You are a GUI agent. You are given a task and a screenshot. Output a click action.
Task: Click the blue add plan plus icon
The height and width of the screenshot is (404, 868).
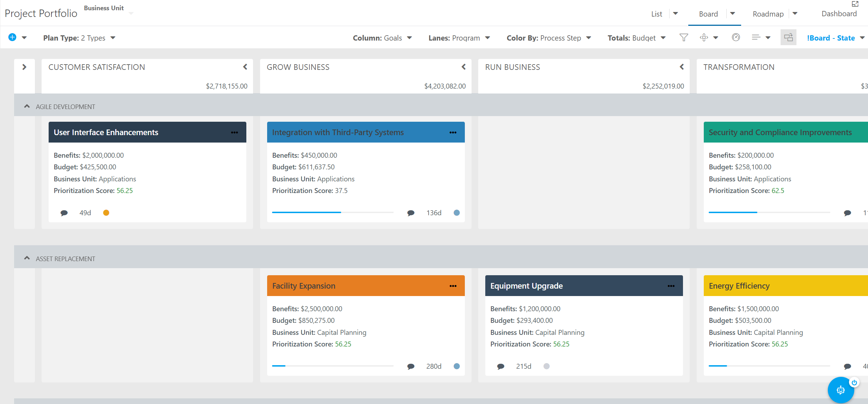point(12,37)
